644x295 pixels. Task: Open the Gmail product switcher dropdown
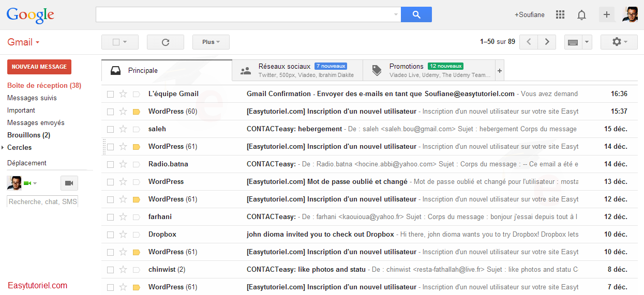[x=23, y=42]
